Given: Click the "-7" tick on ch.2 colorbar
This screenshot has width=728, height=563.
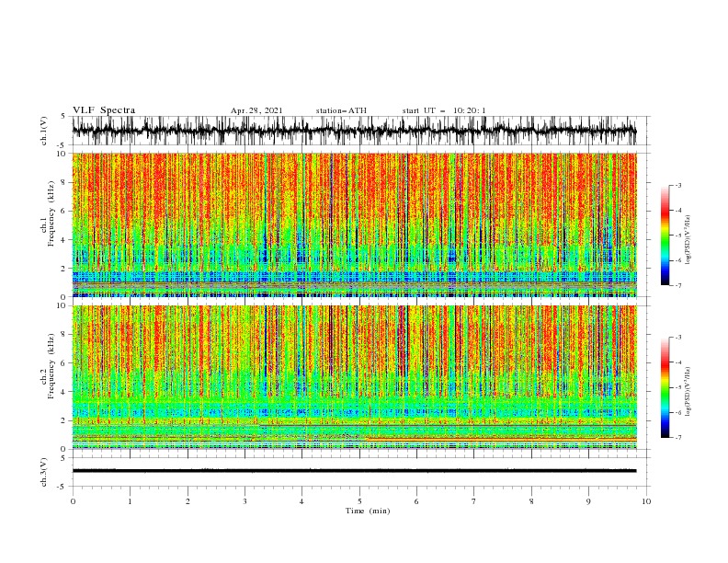Looking at the screenshot, I should coord(678,437).
